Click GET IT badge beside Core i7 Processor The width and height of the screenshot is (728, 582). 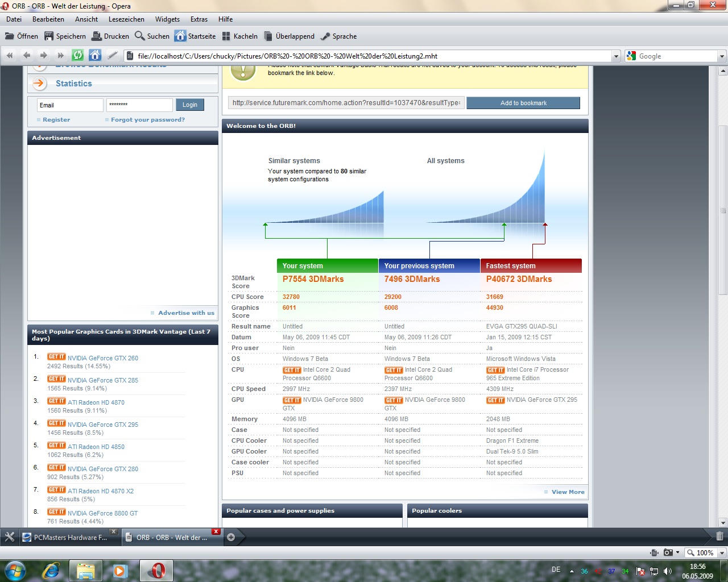click(x=495, y=370)
